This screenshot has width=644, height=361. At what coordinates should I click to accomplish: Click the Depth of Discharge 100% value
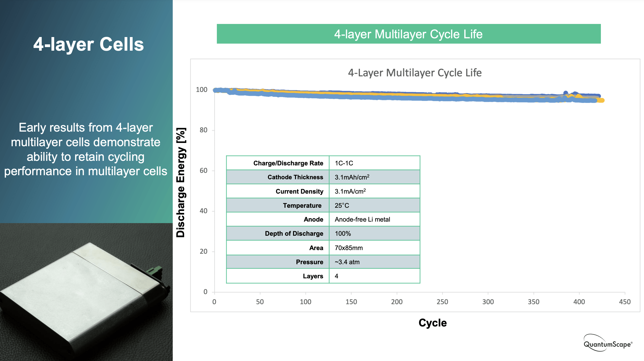pyautogui.click(x=343, y=233)
